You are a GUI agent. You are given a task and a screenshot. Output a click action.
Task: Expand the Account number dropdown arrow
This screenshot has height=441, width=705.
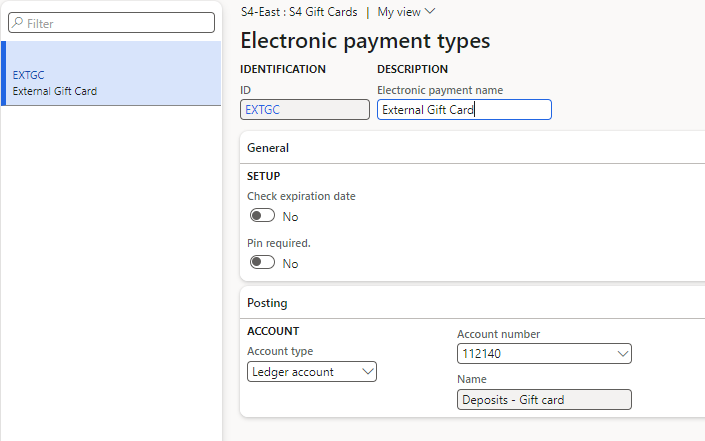click(623, 354)
